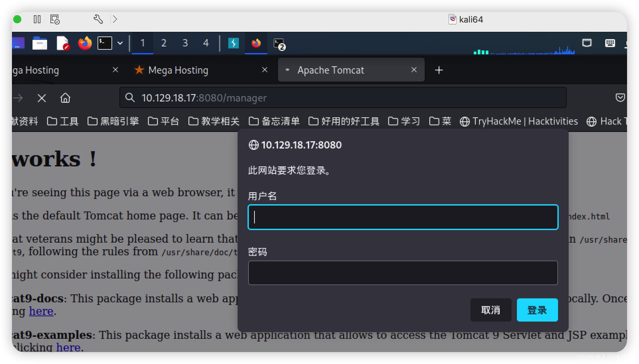Close the first partially visible Hosting tab
The image size is (639, 364).
115,70
